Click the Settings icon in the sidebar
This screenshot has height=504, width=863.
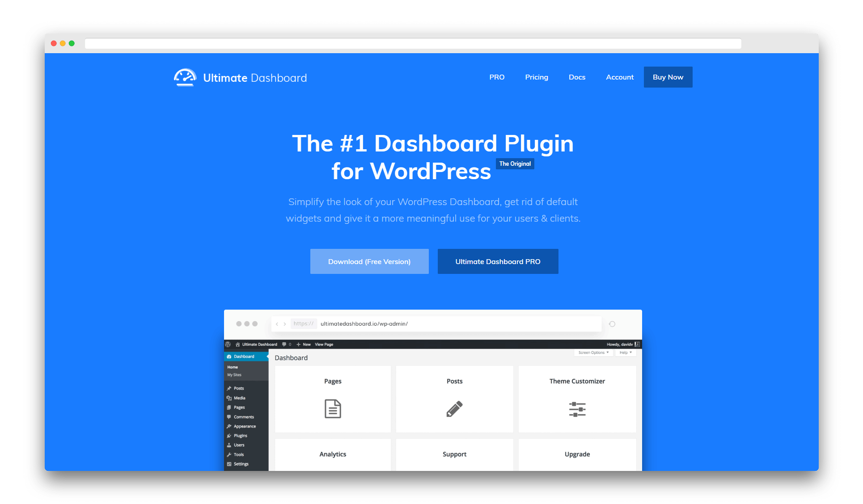(229, 464)
